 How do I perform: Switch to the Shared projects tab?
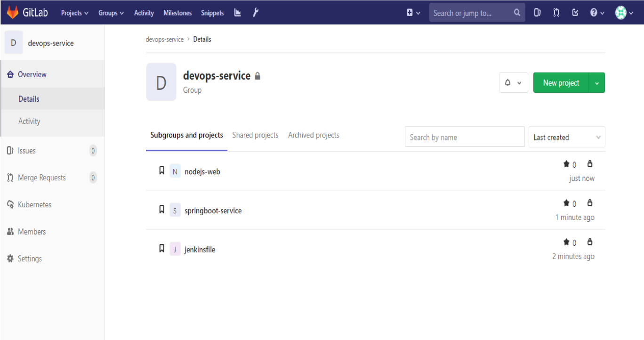255,135
